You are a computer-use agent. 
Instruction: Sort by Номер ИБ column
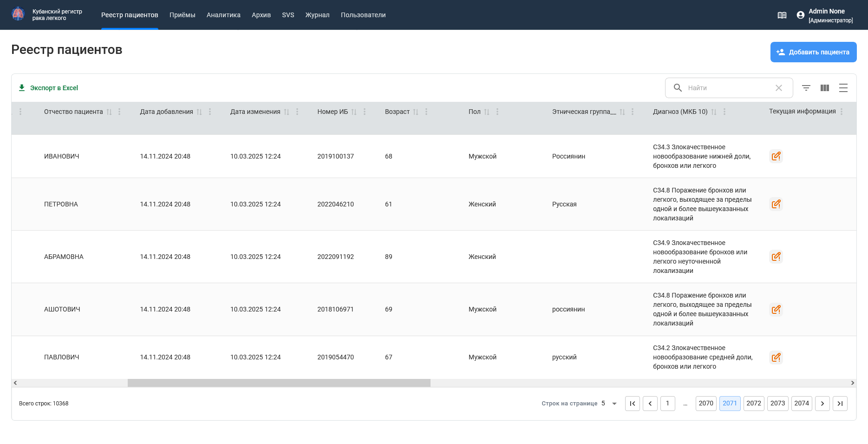[x=354, y=112]
